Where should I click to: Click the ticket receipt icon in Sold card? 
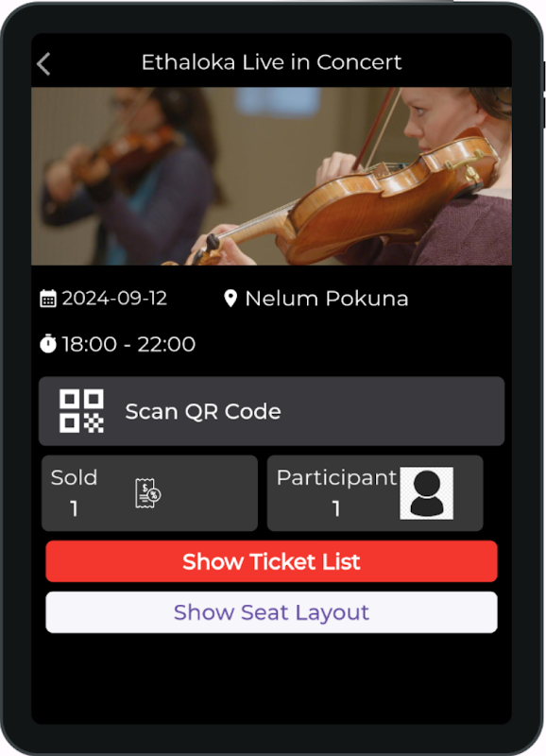click(x=148, y=492)
